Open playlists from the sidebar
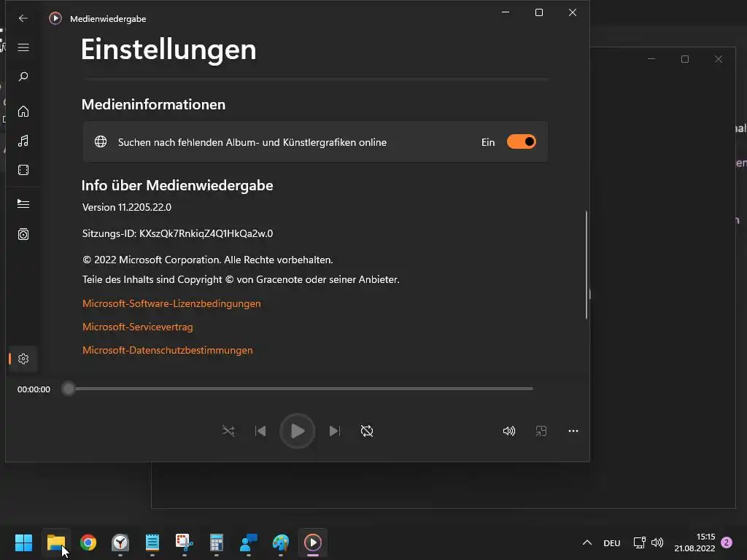This screenshot has height=560, width=747. [23, 234]
